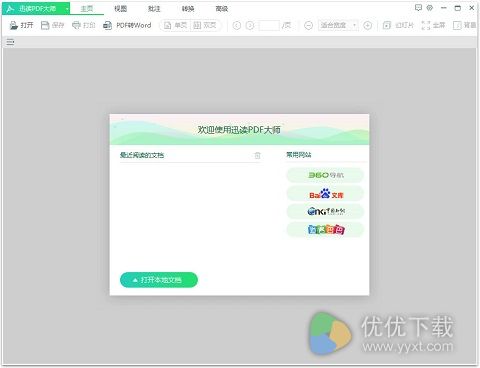Select 单页 single page view
Image resolution: width=480 pixels, height=368 pixels.
click(175, 25)
